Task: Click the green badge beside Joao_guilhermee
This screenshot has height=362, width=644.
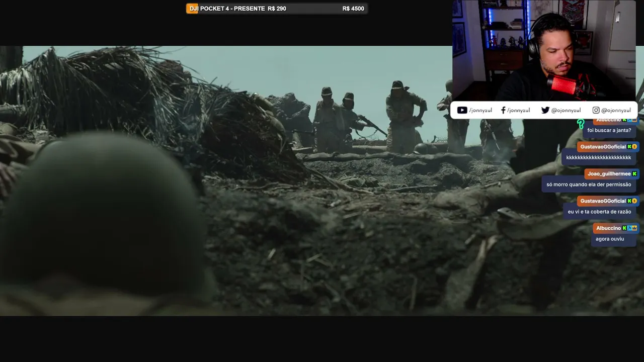Action: (x=634, y=174)
